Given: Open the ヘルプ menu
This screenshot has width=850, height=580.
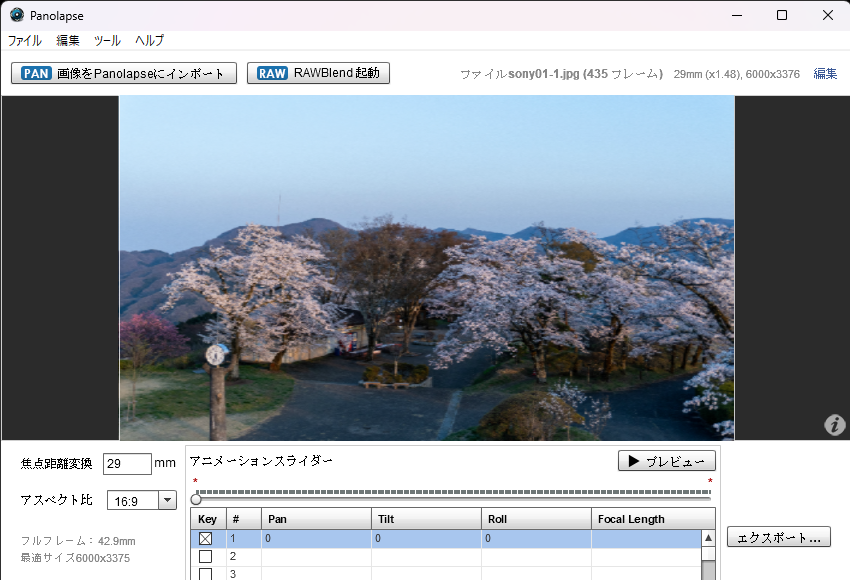Looking at the screenshot, I should pos(149,41).
